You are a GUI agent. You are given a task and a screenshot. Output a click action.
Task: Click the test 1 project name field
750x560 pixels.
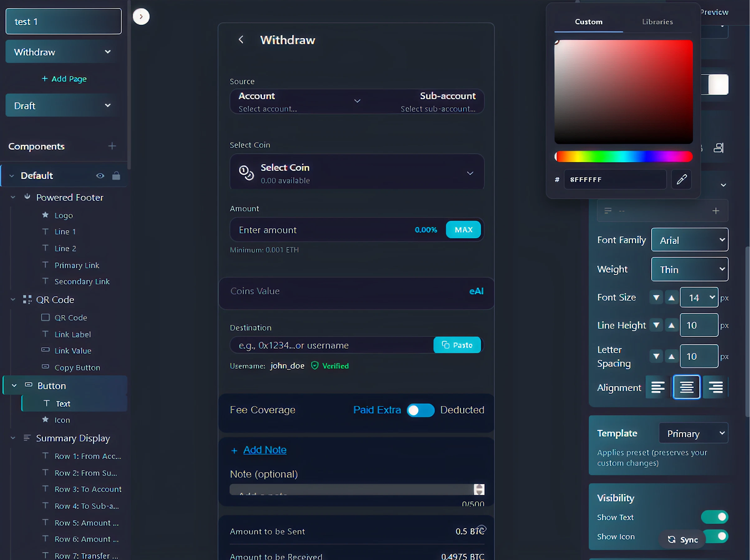point(63,22)
